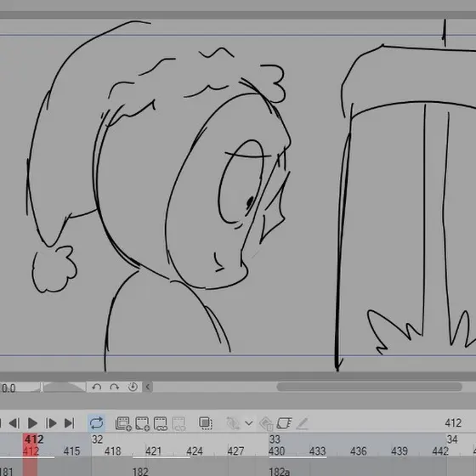Step to the next frame
The width and height of the screenshot is (476, 476).
[51, 423]
